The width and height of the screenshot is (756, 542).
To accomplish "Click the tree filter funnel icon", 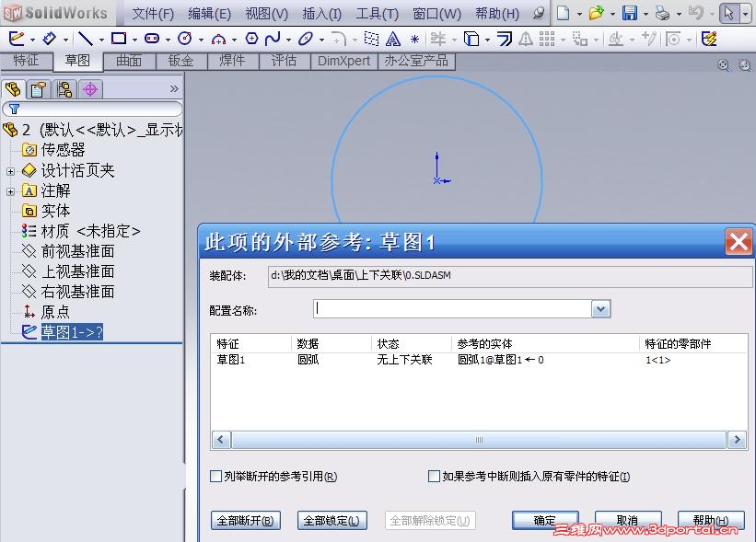I will point(15,110).
